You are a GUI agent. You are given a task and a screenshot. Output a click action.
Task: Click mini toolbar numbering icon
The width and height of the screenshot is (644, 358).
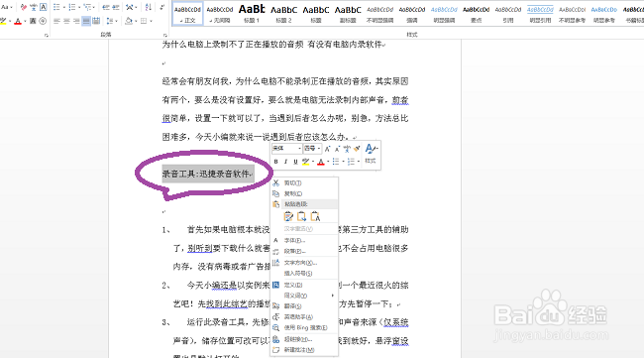351,162
